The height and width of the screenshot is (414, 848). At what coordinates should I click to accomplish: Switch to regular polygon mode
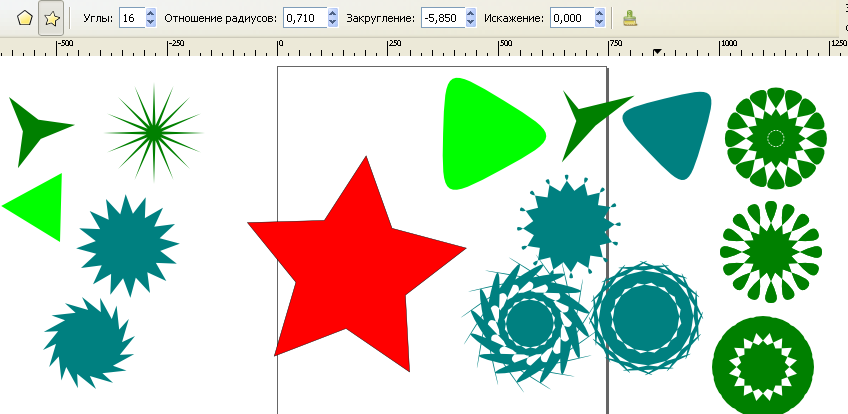(25, 18)
